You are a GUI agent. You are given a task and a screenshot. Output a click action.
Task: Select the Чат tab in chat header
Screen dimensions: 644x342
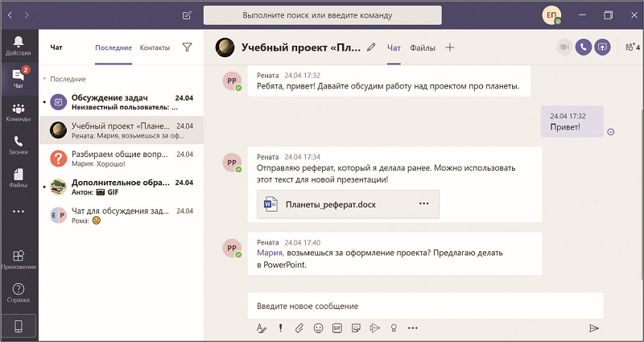coord(394,47)
